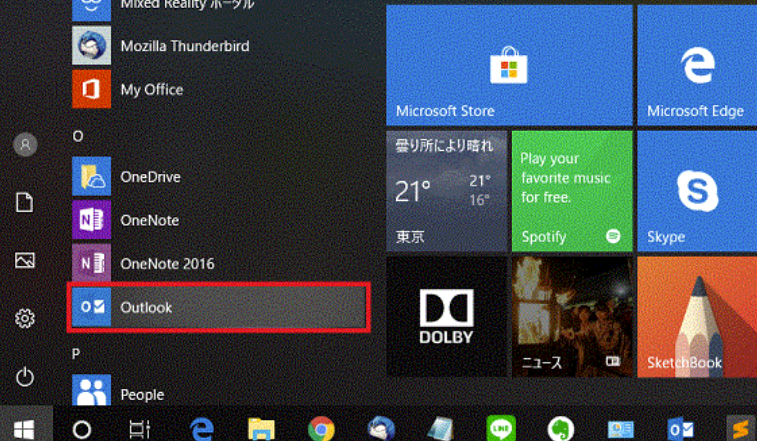Screen dimensions: 757x441
Task: Open OneNote 2016 from the app list
Action: click(219, 264)
